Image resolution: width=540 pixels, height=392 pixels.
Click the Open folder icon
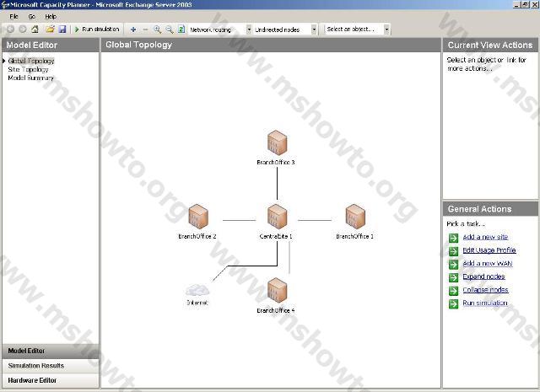pos(51,30)
